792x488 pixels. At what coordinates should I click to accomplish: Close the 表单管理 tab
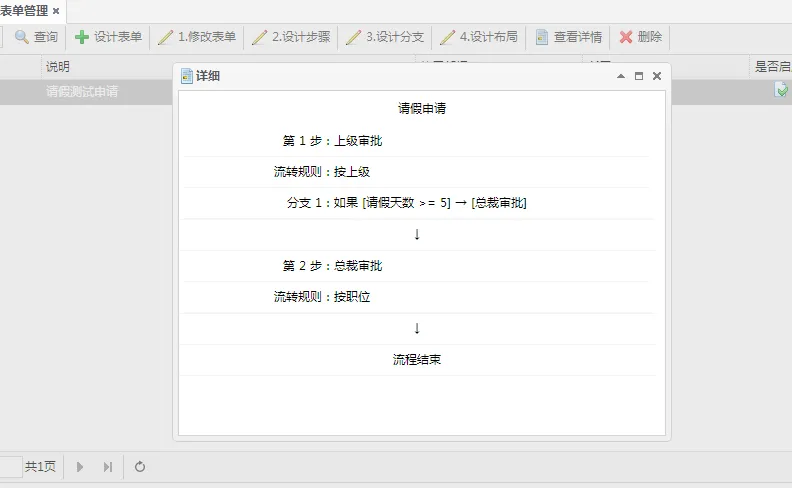click(x=56, y=11)
